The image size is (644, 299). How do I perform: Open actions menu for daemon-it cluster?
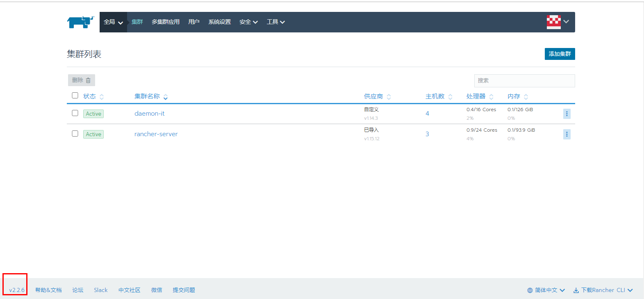[x=567, y=114]
